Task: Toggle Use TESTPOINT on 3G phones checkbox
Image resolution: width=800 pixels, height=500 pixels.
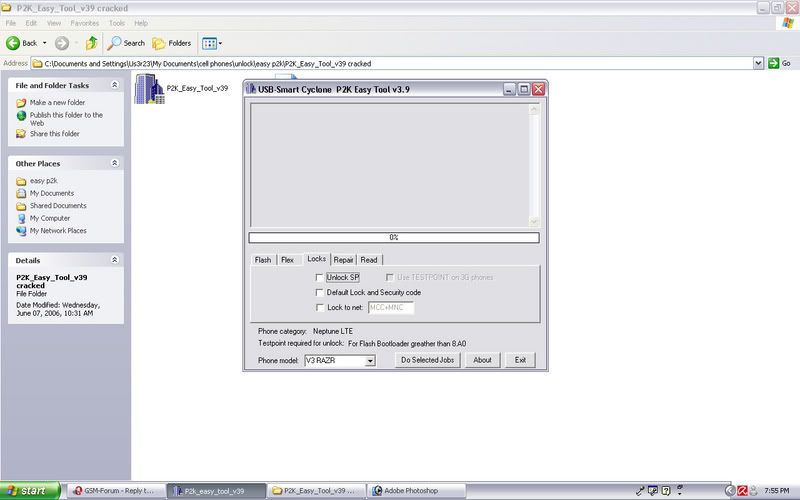Action: tap(390, 278)
